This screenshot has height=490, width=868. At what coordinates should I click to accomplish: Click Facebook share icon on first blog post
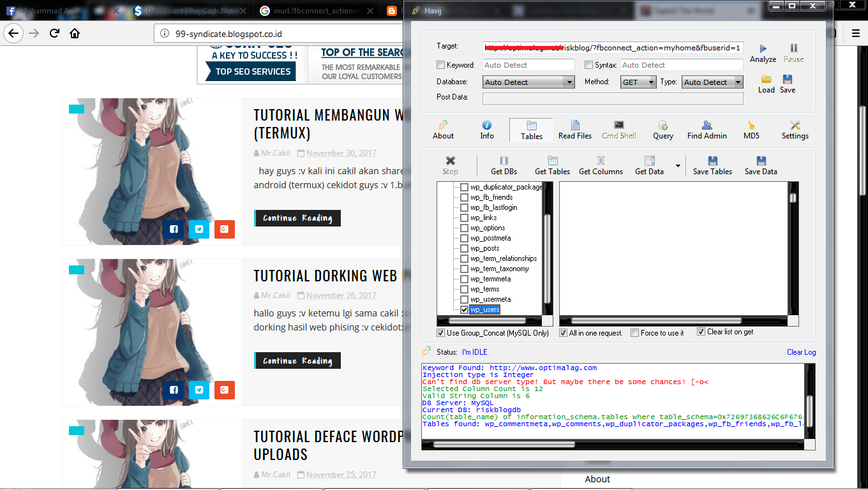pos(174,229)
